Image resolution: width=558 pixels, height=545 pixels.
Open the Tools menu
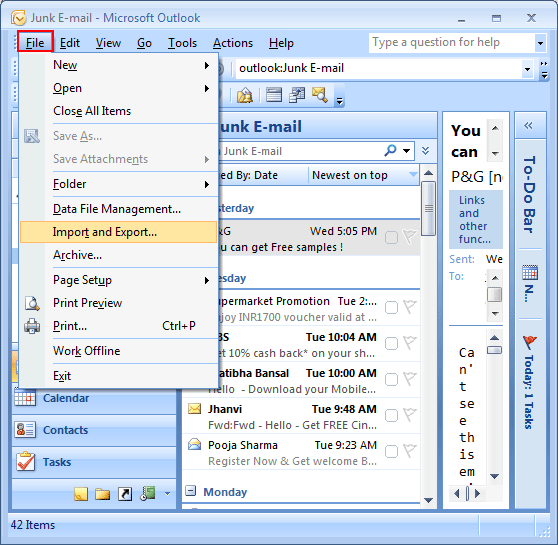pyautogui.click(x=182, y=43)
